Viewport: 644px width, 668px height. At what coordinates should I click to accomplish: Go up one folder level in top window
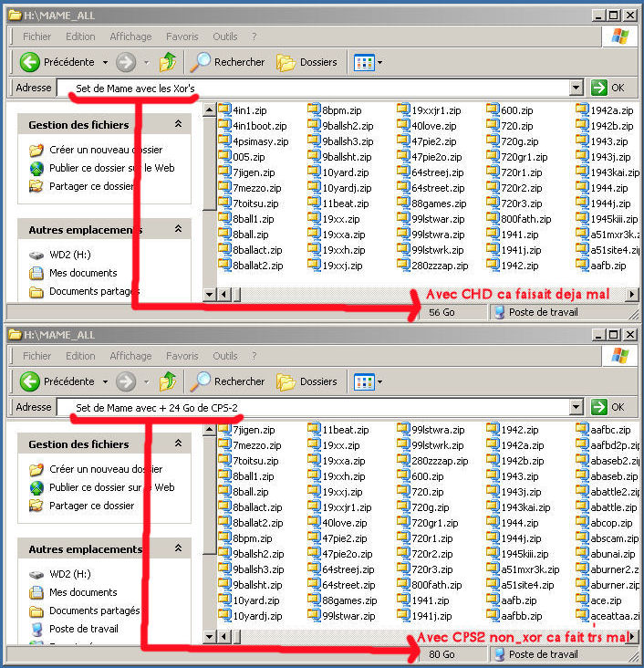click(168, 62)
